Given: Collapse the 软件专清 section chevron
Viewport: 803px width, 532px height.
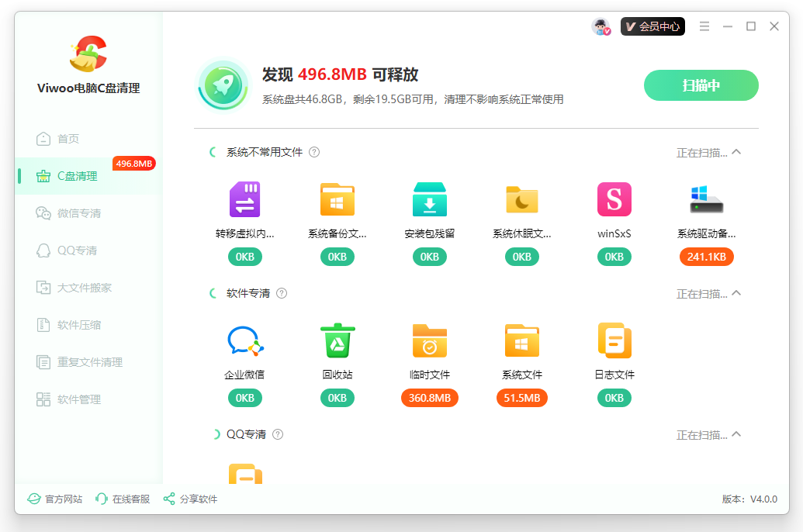Looking at the screenshot, I should click(x=736, y=294).
